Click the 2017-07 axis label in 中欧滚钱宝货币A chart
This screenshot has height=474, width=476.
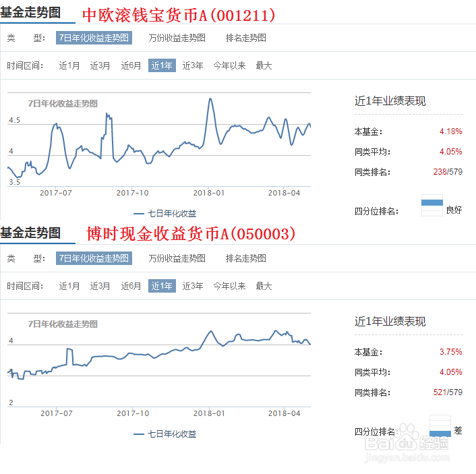(56, 193)
